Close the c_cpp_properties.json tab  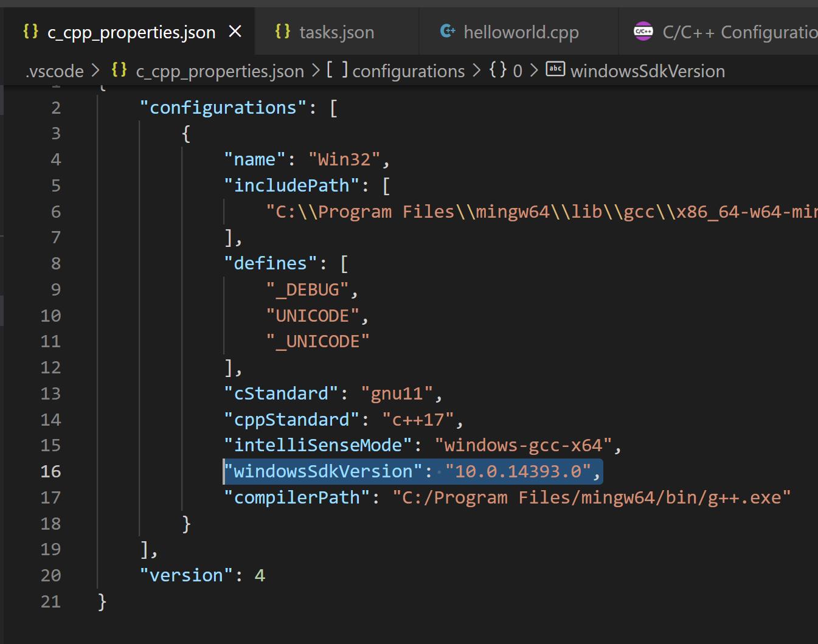[x=235, y=32]
